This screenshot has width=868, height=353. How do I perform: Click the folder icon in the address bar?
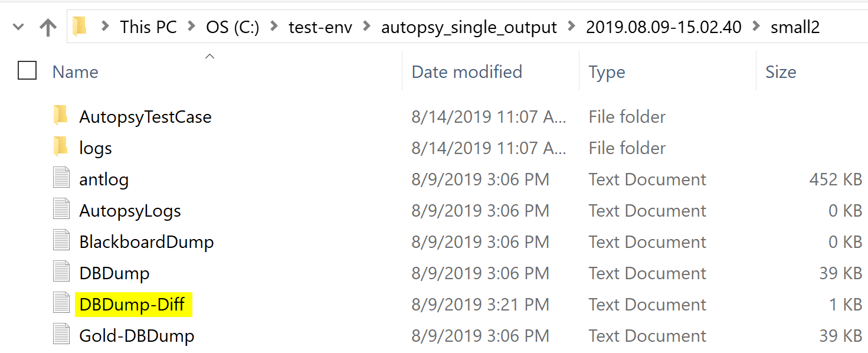pos(81,27)
